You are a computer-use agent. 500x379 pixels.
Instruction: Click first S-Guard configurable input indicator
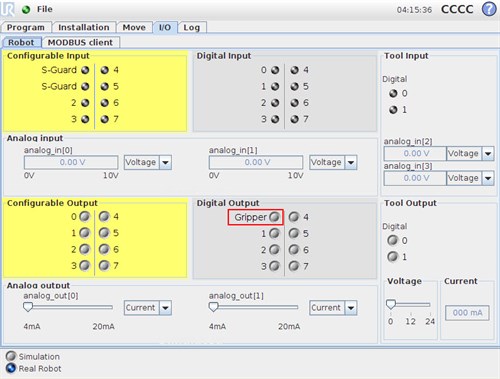coord(85,70)
